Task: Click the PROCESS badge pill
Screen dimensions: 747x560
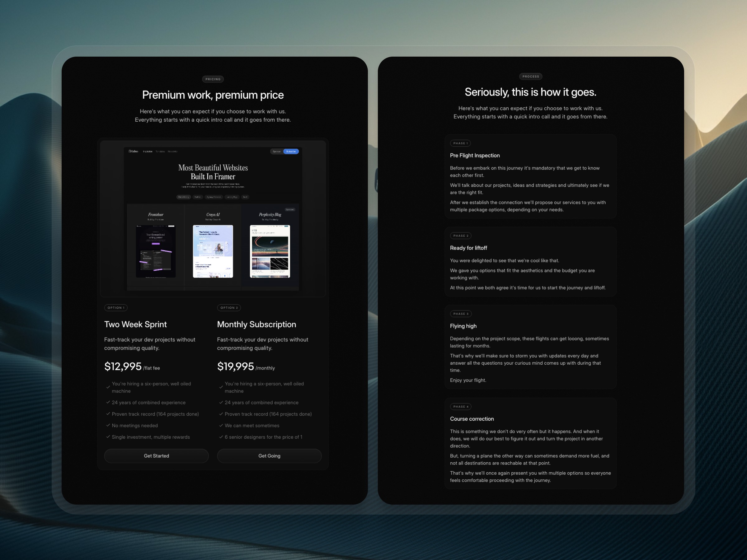Action: click(531, 77)
